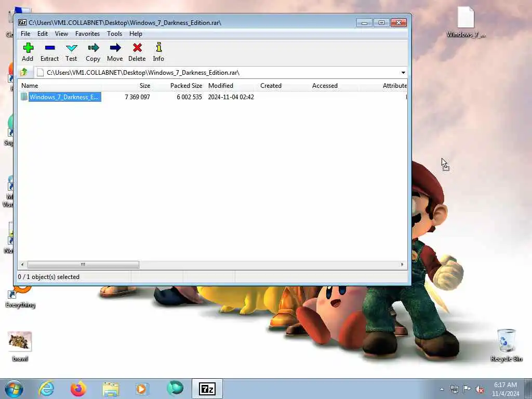Click the network tray icon
Viewport: 532px width, 399px height.
click(x=454, y=389)
